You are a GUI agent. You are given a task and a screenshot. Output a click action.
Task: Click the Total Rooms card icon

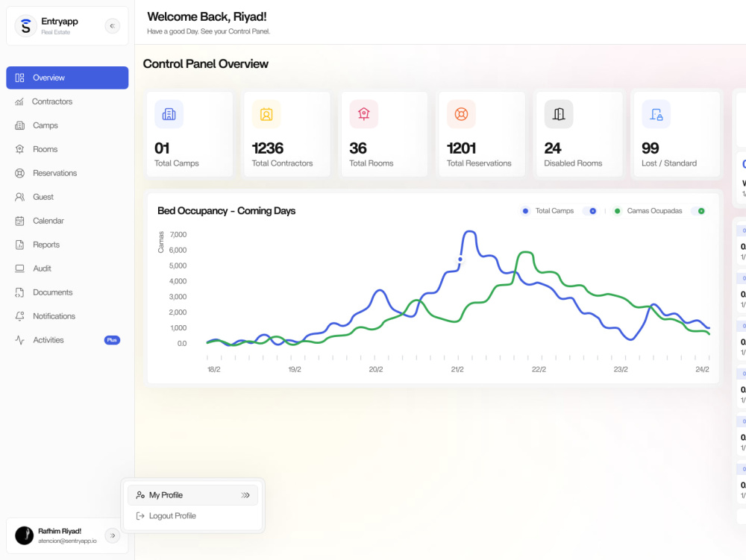(x=364, y=114)
